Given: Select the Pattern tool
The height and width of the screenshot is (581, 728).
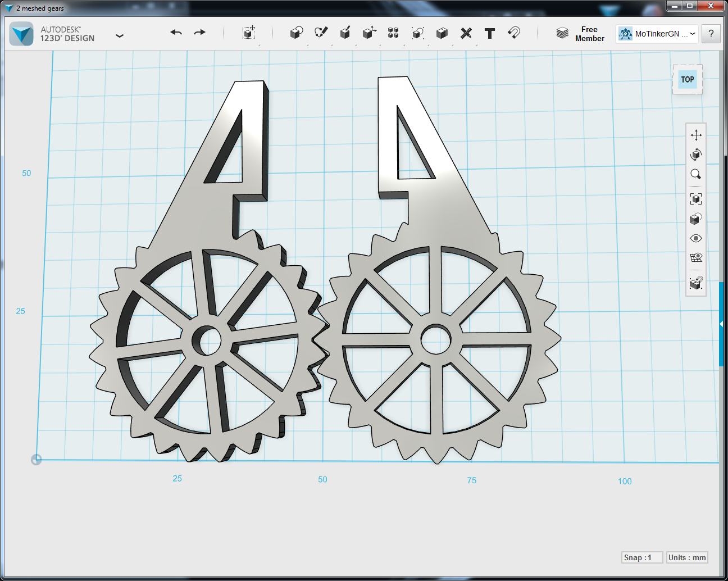Looking at the screenshot, I should (x=393, y=33).
